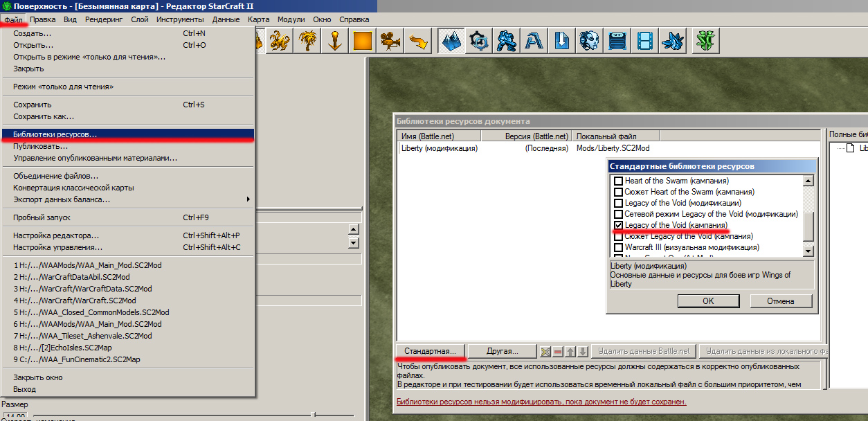Select the Liberty (модификация) row in the dependencies table
This screenshot has height=421, width=868.
tap(608, 148)
